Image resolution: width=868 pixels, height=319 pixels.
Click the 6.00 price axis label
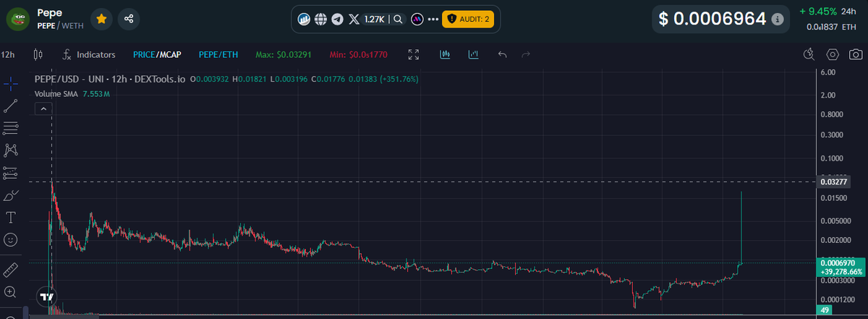coord(828,73)
